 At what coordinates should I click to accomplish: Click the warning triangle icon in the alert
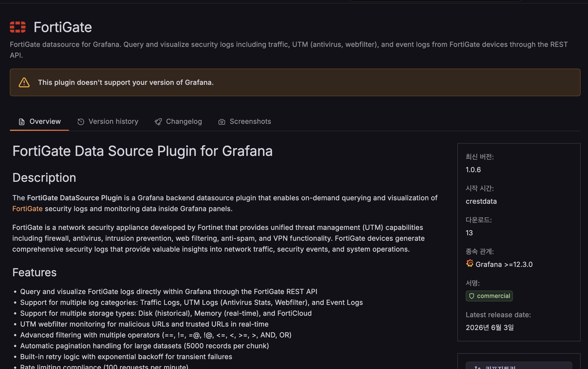[x=24, y=82]
